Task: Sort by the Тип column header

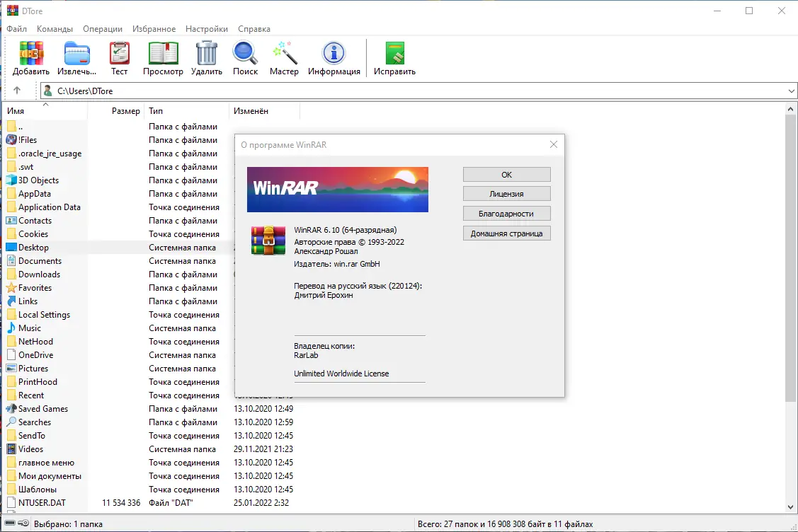Action: (x=187, y=111)
